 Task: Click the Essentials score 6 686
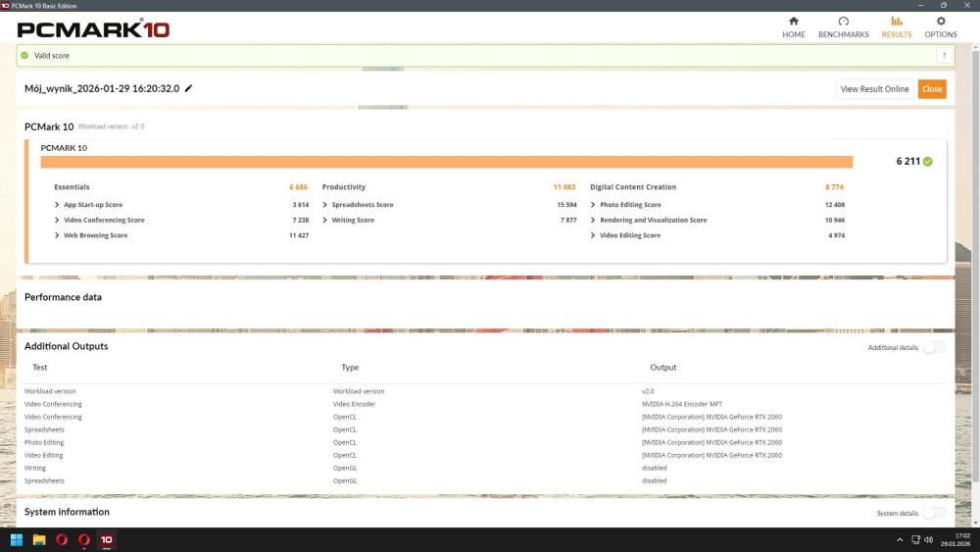298,187
